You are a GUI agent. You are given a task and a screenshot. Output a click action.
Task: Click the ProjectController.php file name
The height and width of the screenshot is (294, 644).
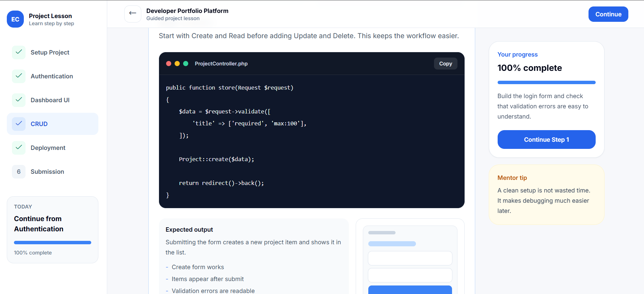(221, 64)
